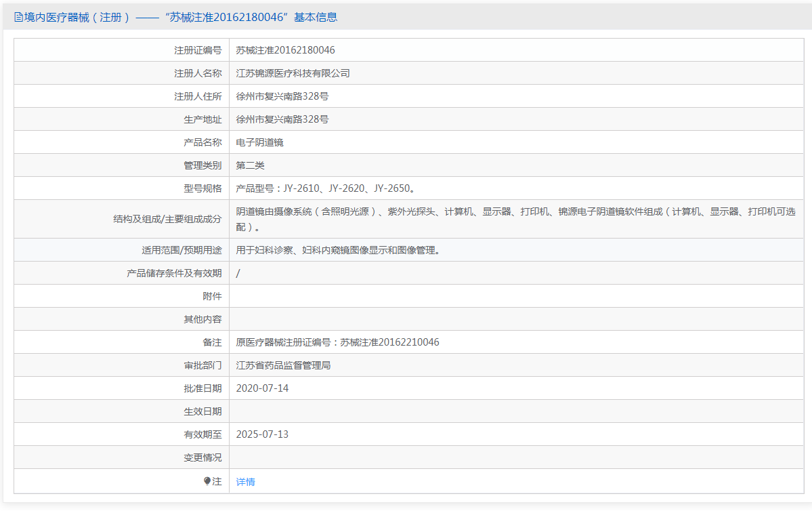Click the document icon in the header title
This screenshot has height=511, width=812.
pyautogui.click(x=18, y=18)
